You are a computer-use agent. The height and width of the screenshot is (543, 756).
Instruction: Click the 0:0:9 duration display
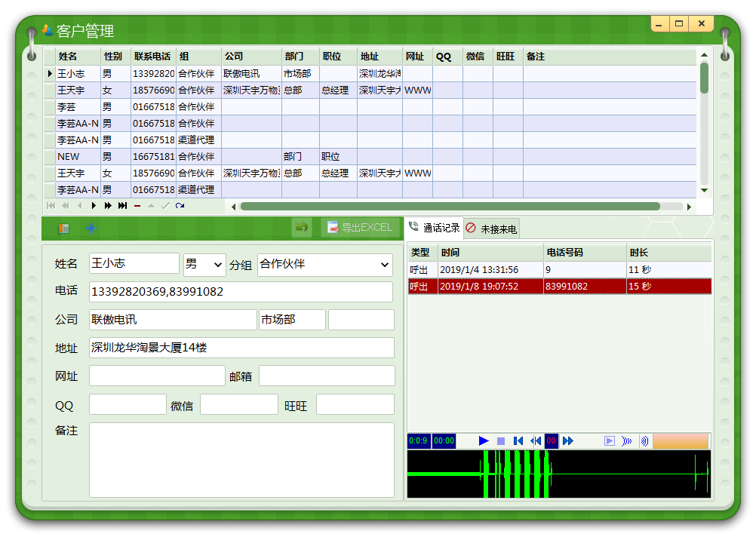[x=418, y=441]
